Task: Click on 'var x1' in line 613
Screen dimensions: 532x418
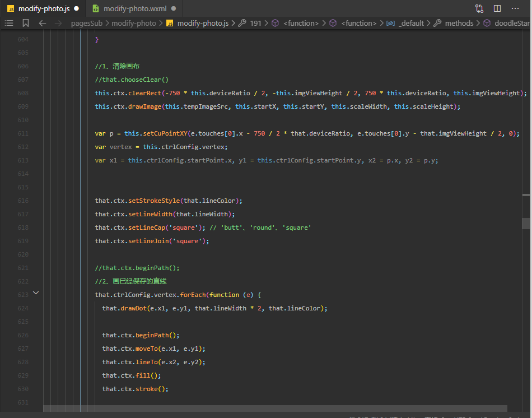Action: pos(106,160)
